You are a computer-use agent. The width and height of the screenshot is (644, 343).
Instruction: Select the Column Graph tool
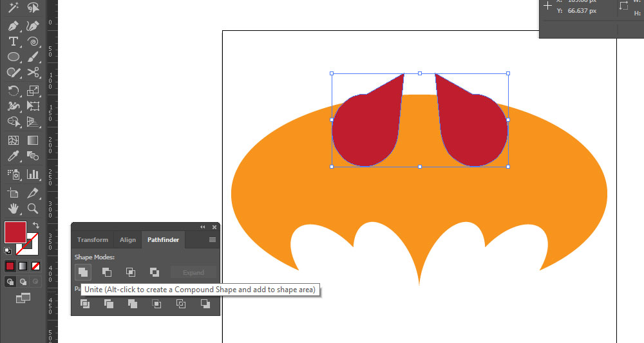click(x=33, y=174)
